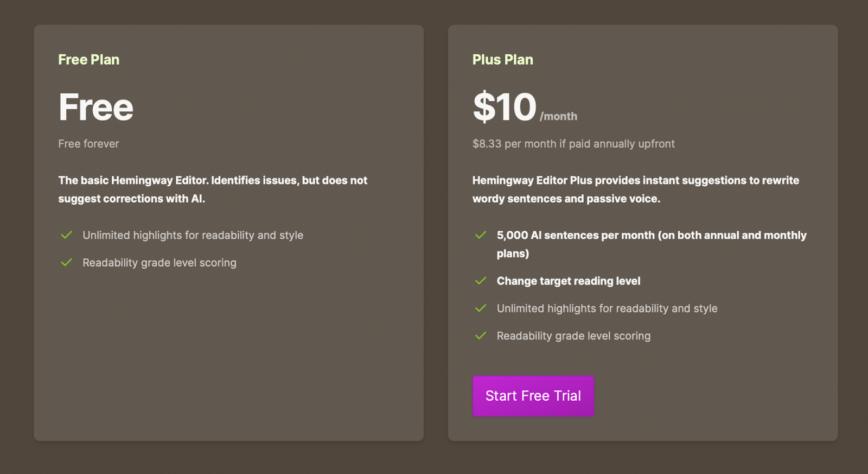Click checkmark beside Free Plan unlimited highlights
This screenshot has height=474, width=868.
tap(67, 235)
